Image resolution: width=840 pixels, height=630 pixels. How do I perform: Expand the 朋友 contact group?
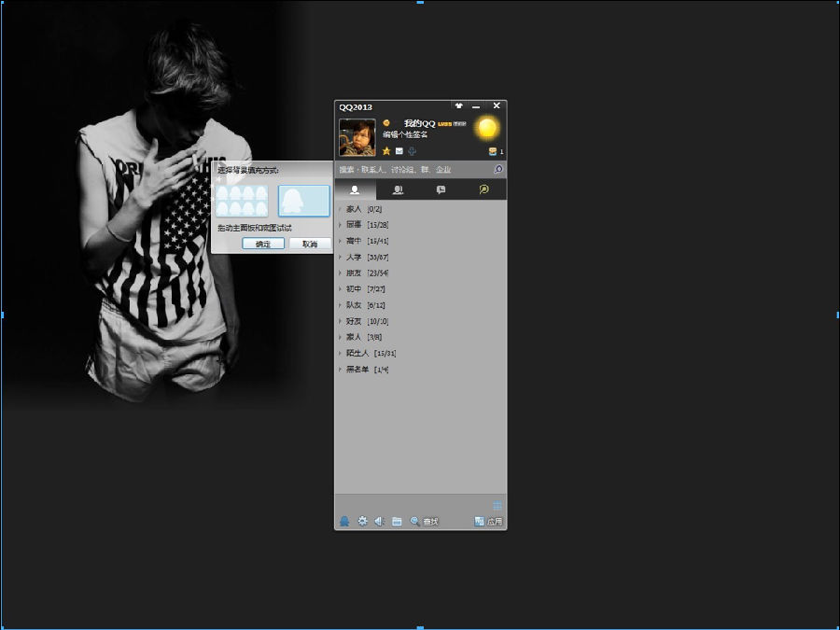coord(354,273)
